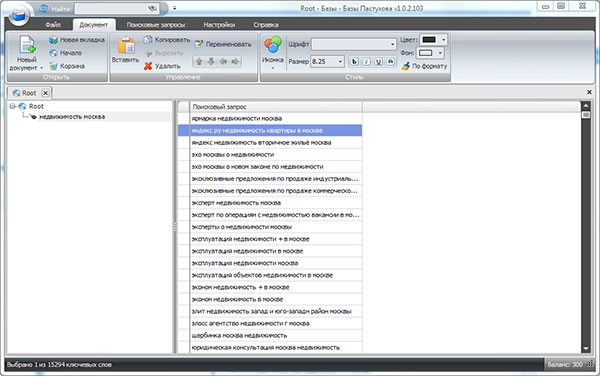Switch to the Документ ribbon tab
The height and width of the screenshot is (376, 600).
click(93, 25)
